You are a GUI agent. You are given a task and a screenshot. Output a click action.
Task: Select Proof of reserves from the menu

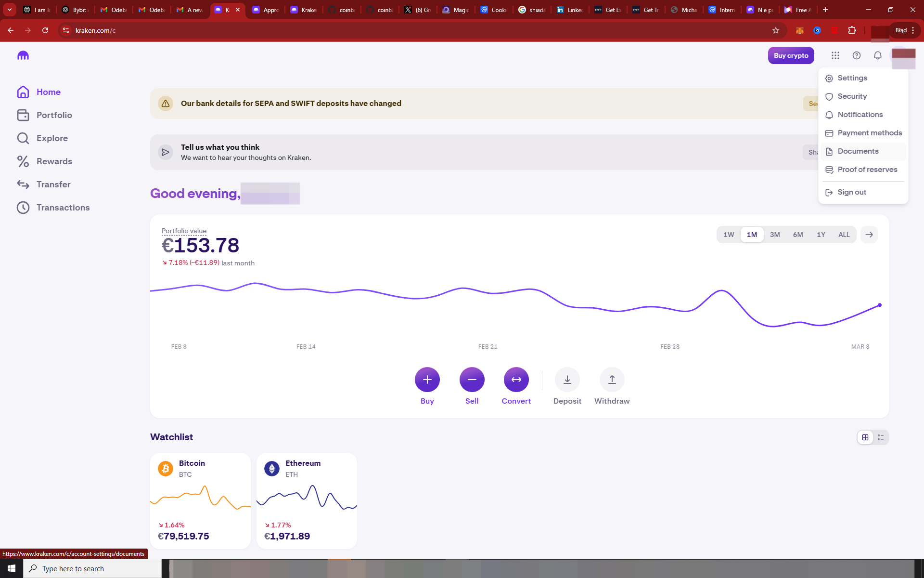point(863,170)
